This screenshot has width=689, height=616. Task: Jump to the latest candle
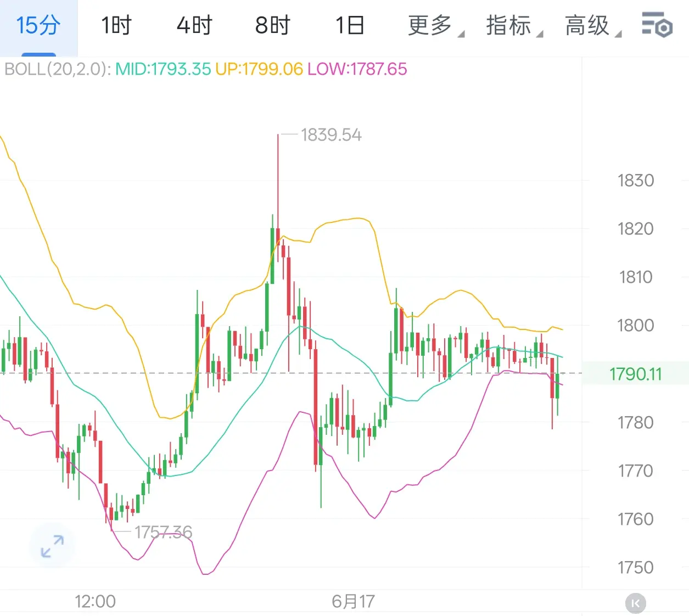[636, 603]
